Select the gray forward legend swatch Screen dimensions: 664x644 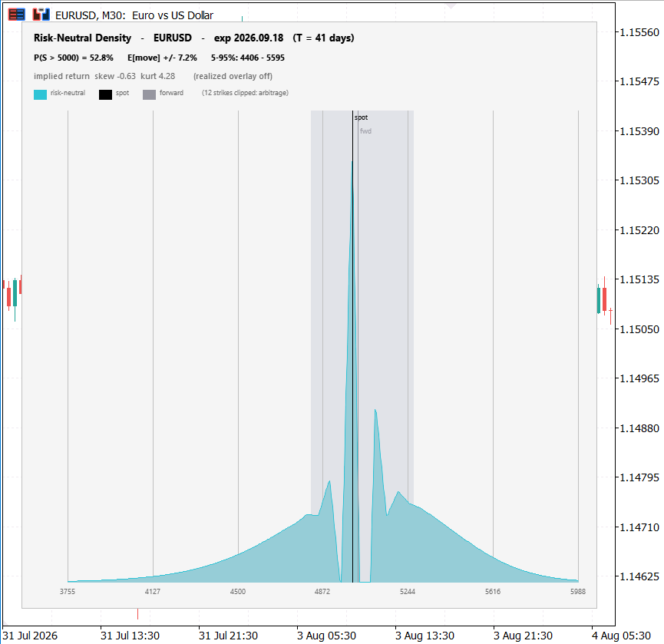click(149, 94)
